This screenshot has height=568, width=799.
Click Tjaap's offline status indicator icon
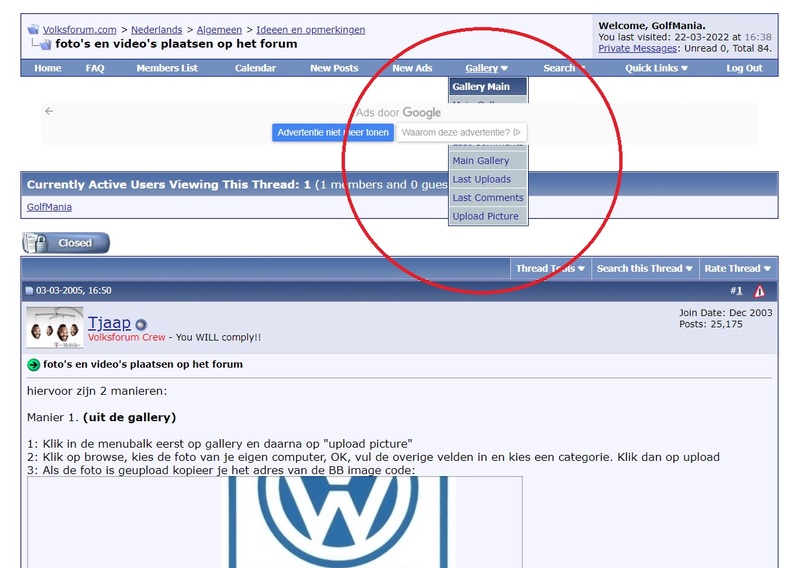click(141, 324)
